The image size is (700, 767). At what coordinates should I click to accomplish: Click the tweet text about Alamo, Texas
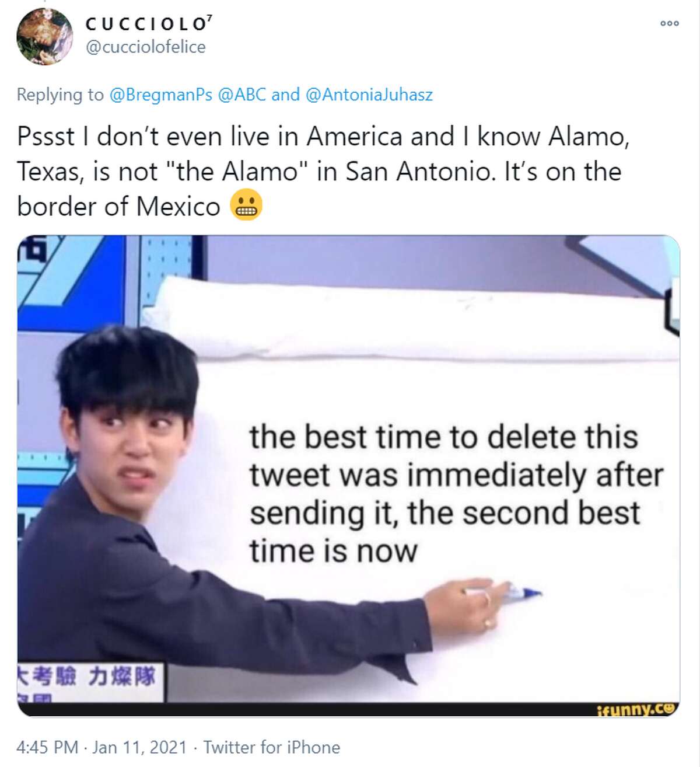[x=323, y=172]
